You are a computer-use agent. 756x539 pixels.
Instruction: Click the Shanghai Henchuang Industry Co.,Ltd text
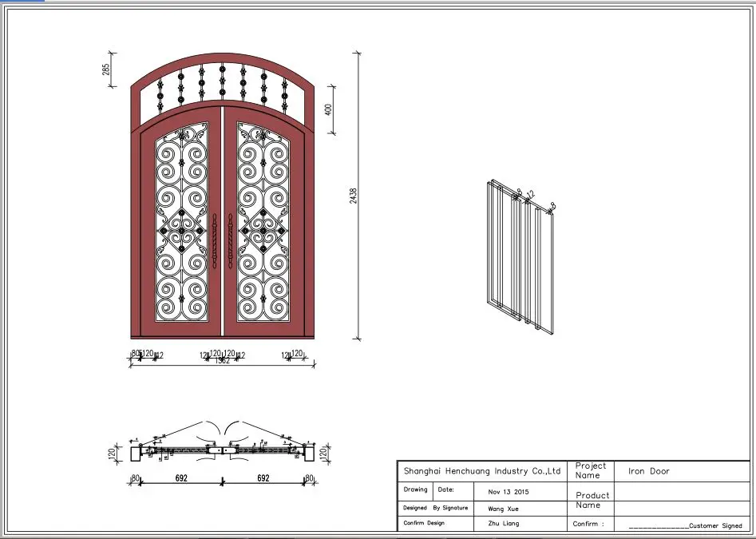pyautogui.click(x=482, y=471)
